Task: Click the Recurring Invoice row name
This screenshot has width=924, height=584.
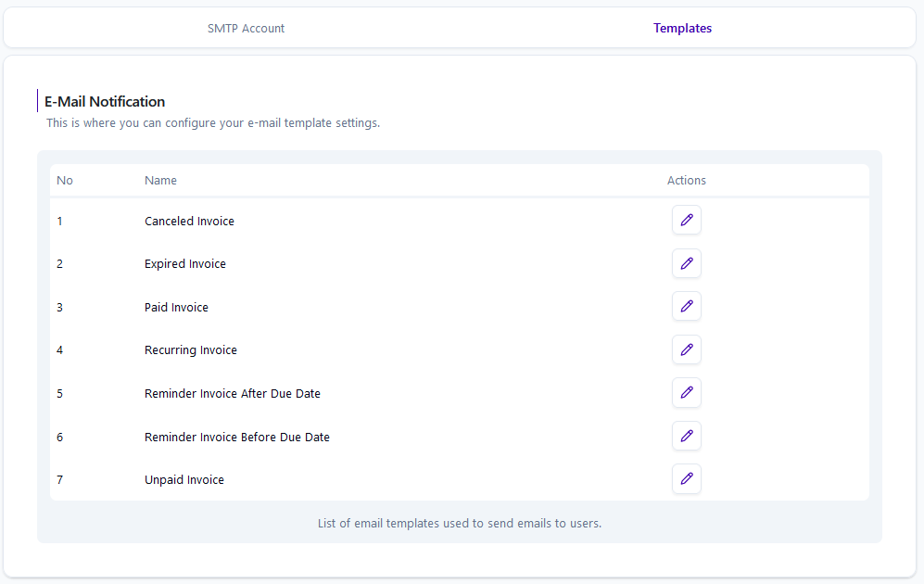Action: pos(190,350)
